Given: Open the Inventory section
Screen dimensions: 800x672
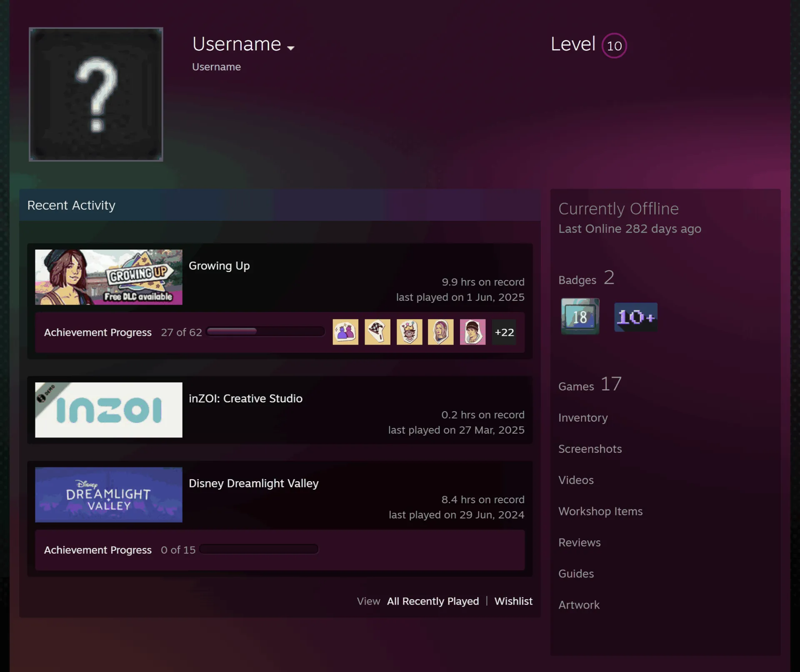Looking at the screenshot, I should (x=583, y=418).
